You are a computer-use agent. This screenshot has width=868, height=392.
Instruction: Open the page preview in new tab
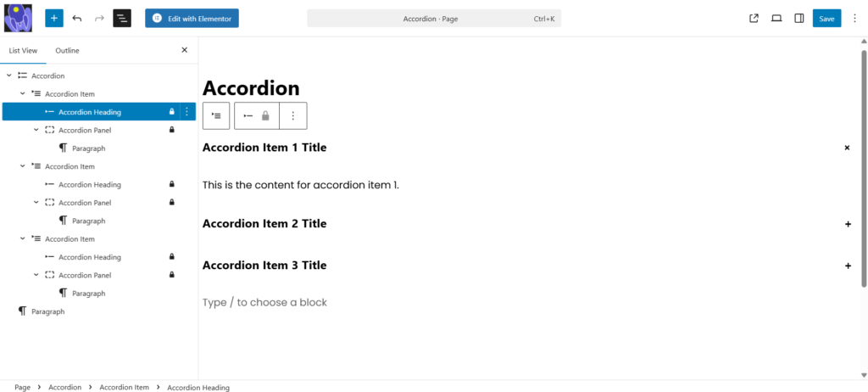click(754, 18)
